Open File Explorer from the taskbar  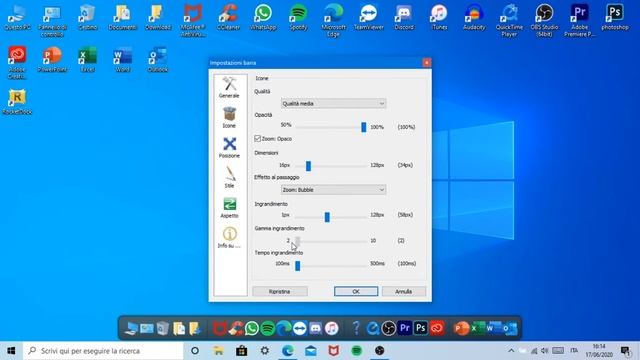[218, 351]
